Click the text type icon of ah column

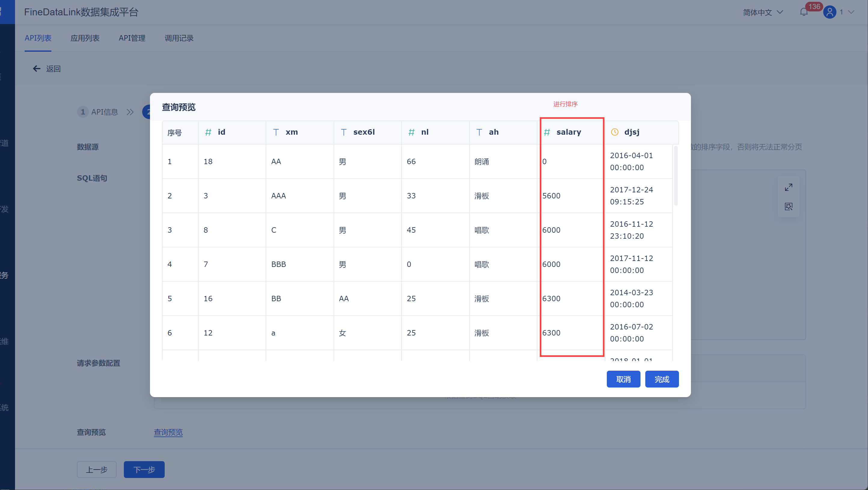point(479,132)
